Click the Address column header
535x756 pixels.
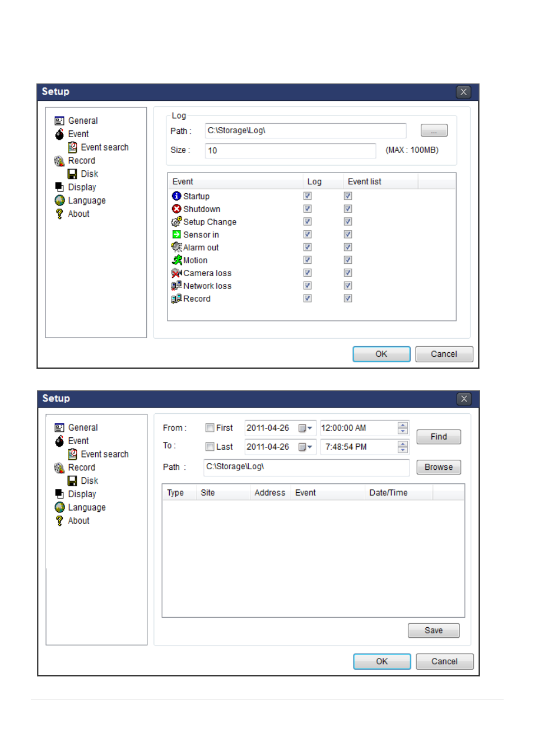(x=270, y=493)
